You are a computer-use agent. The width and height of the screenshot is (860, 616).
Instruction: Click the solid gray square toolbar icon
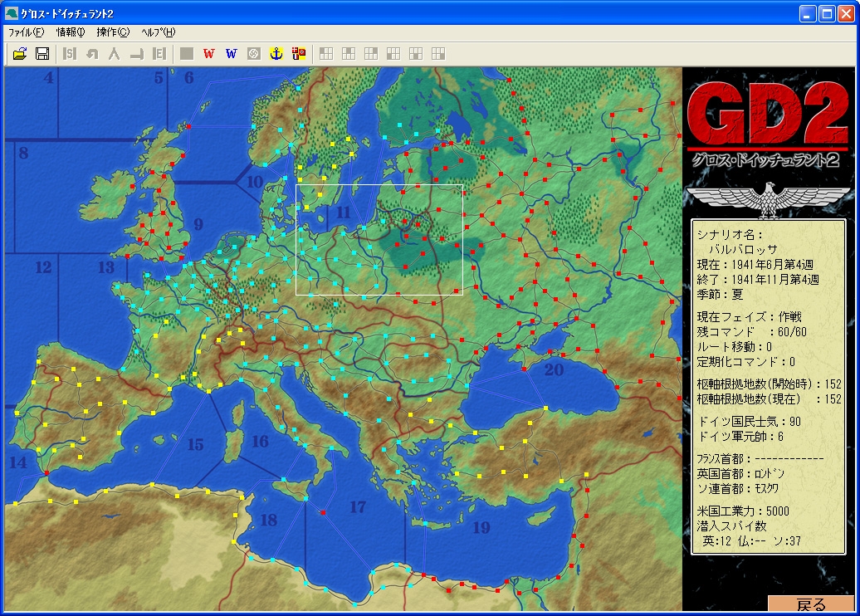tap(187, 54)
